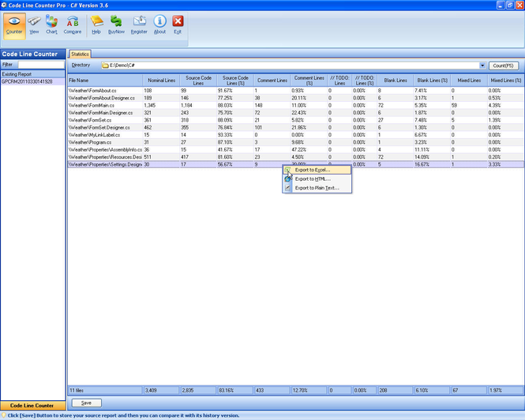525x420 pixels.
Task: Select row \Weather\Properties\AssemblyInfo.cs
Action: click(296, 149)
